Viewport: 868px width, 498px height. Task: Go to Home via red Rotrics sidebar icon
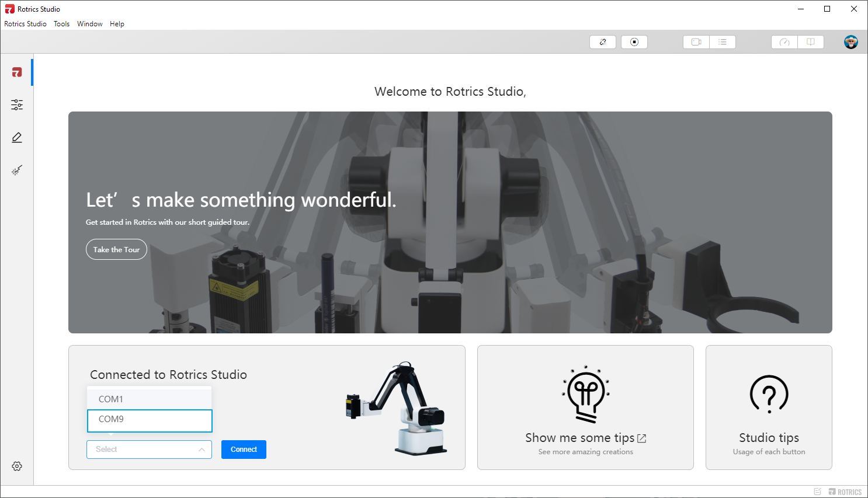(17, 72)
